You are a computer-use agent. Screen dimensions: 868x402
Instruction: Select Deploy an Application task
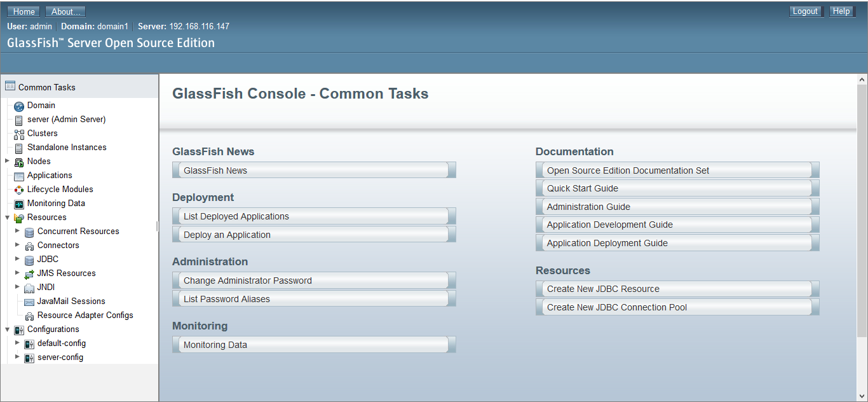314,235
